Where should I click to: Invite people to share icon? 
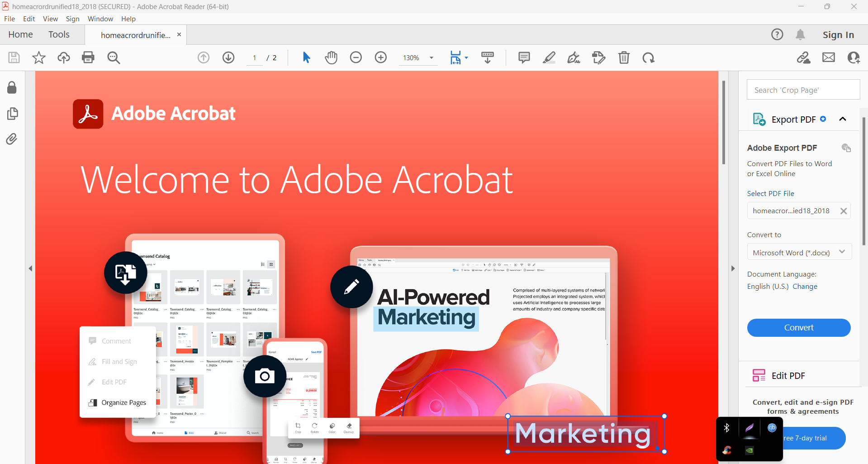pos(854,57)
